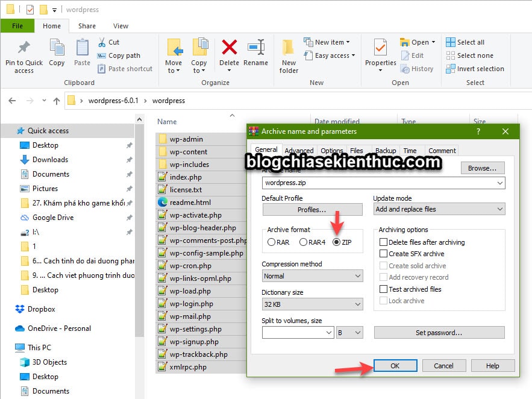This screenshot has width=532, height=399.
Task: Click the navigation pane scrollbar
Action: pos(139,231)
